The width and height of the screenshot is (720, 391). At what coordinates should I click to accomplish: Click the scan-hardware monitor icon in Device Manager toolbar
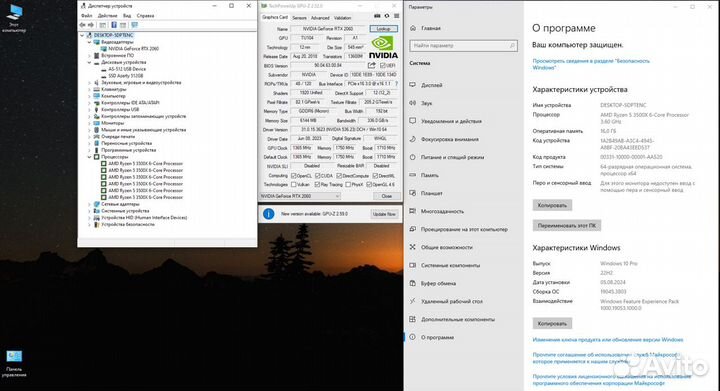coord(134,25)
